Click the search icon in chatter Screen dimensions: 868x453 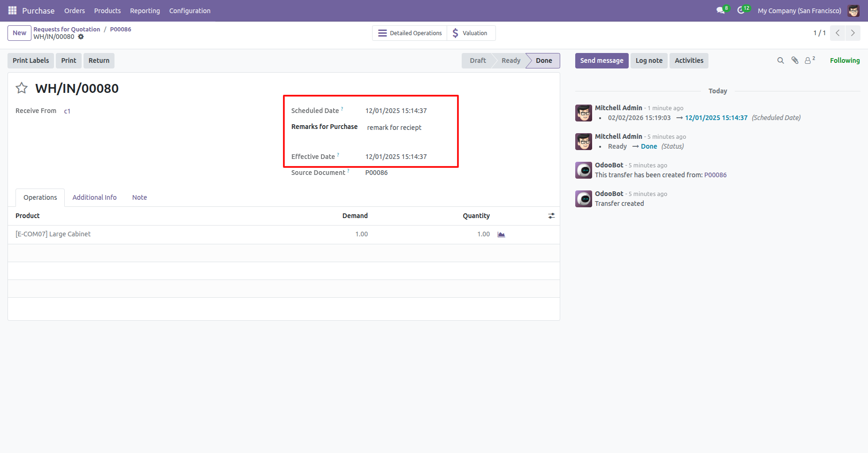(x=780, y=60)
